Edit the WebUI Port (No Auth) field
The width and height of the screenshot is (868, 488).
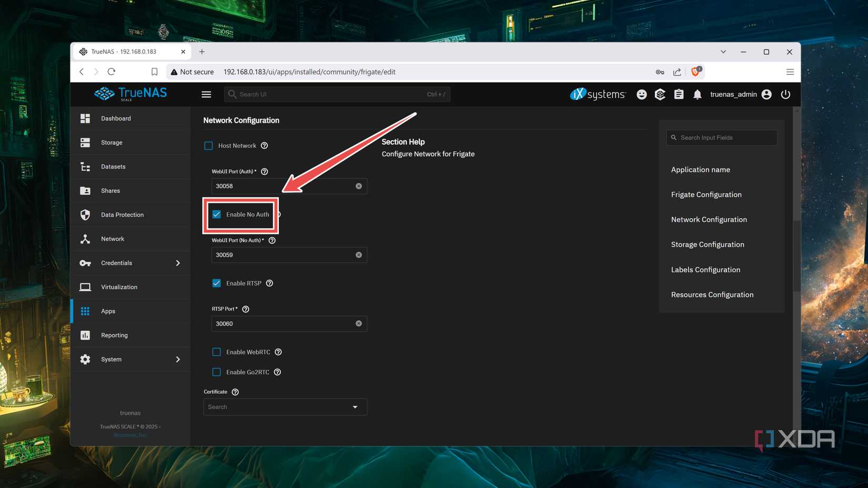[x=284, y=255]
